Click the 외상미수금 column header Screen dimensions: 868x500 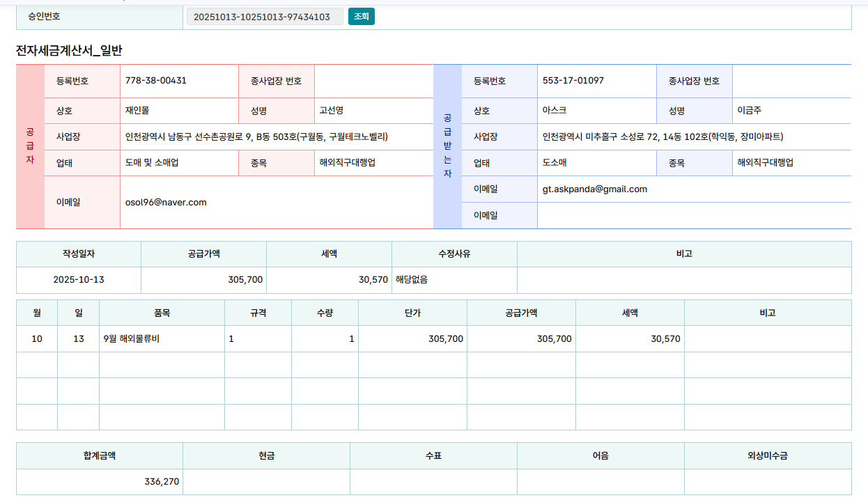click(x=767, y=456)
